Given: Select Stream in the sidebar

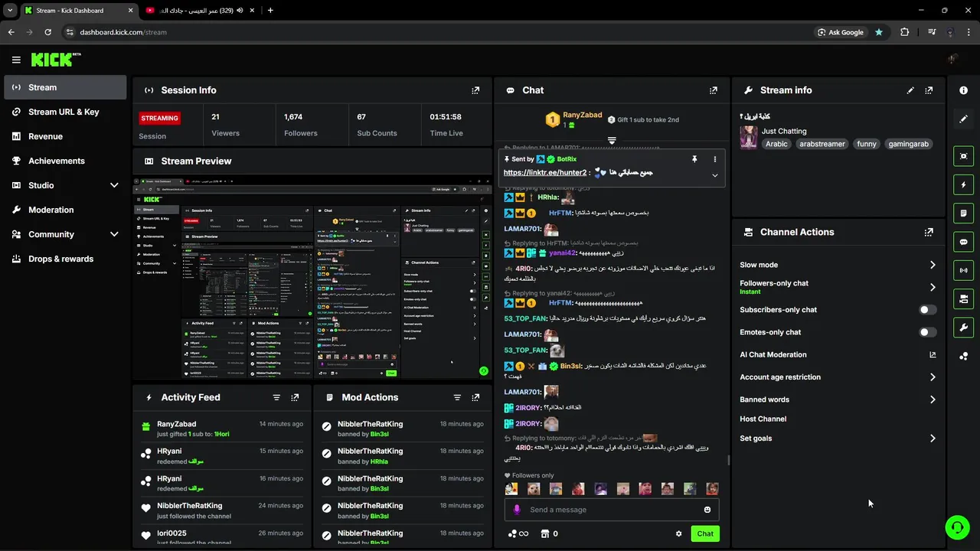Looking at the screenshot, I should 65,87.
